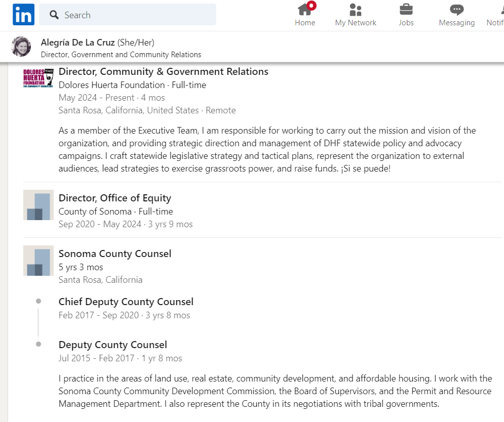Image resolution: width=504 pixels, height=422 pixels.
Task: Click header subtitle Director, Government and Community Relations
Action: (x=121, y=55)
